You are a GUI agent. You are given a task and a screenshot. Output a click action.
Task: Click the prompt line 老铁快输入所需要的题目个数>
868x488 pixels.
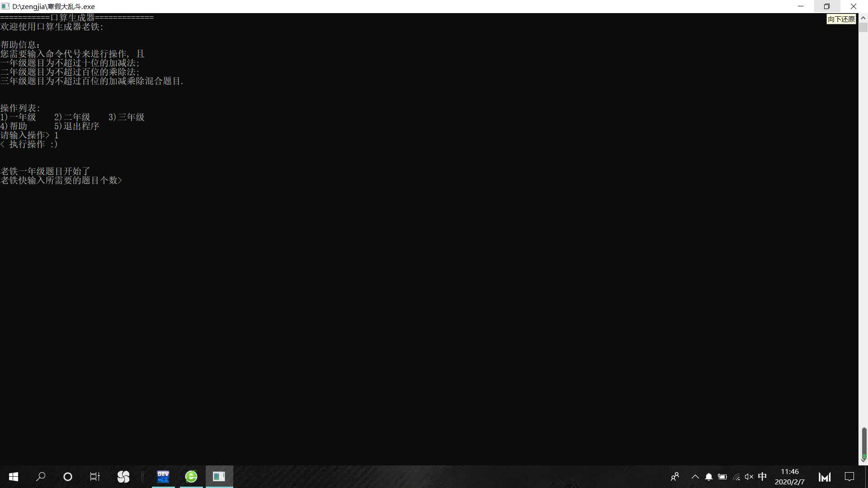tap(61, 180)
